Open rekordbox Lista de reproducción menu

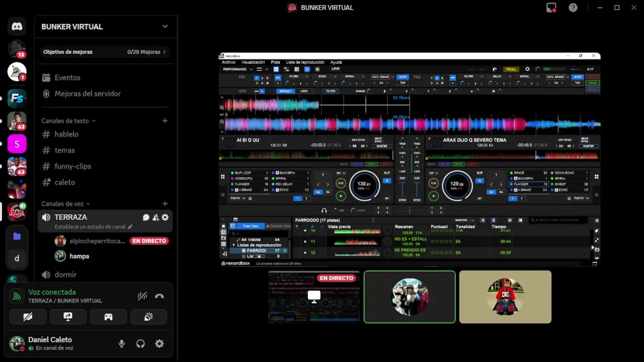[305, 62]
